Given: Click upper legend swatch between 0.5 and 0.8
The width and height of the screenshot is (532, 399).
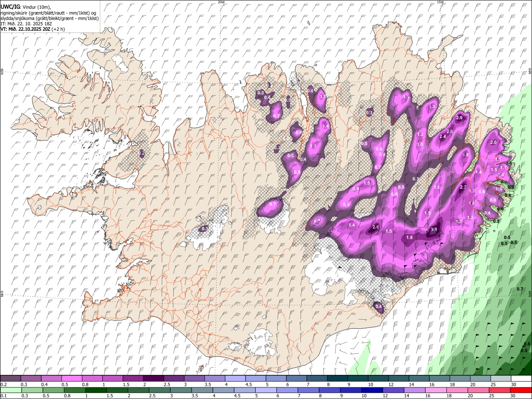Looking at the screenshot, I should point(72,379).
